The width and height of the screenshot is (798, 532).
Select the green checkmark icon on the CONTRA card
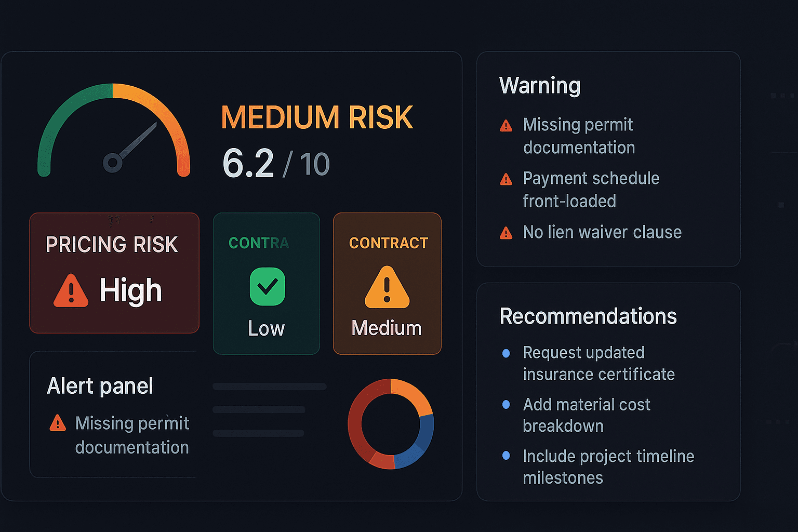(267, 286)
